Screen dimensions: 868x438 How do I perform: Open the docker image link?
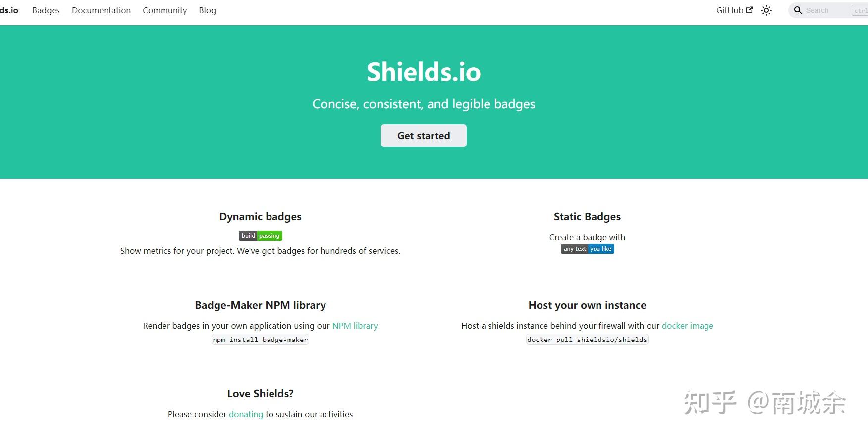click(x=687, y=326)
